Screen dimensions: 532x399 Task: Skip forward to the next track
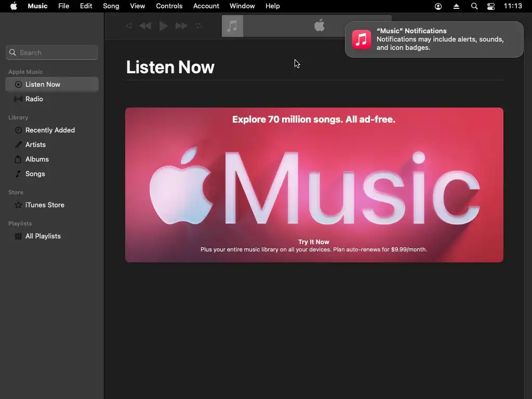[x=181, y=26]
